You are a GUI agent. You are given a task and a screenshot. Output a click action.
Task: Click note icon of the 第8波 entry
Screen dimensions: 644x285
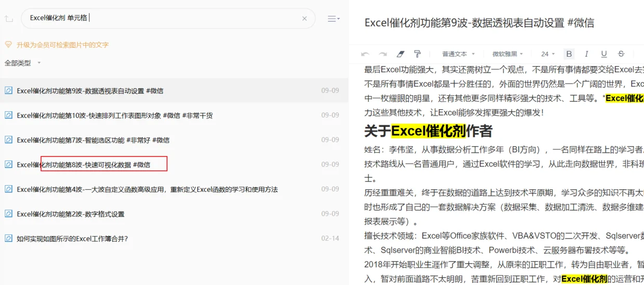[x=8, y=164]
